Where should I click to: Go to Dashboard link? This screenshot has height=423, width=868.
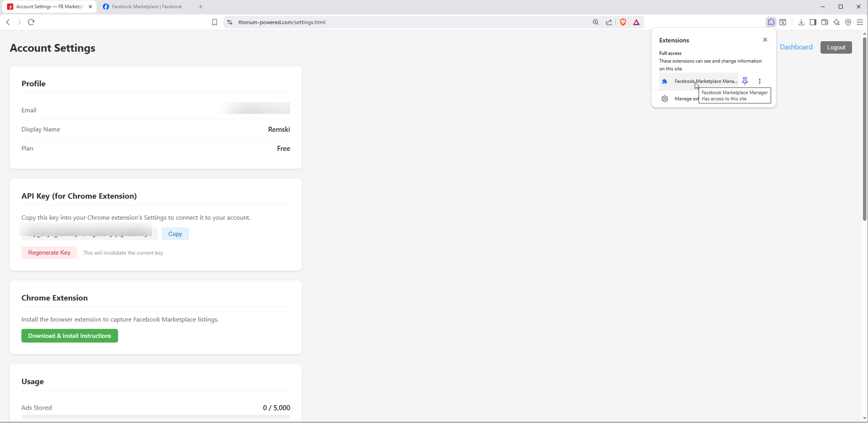click(796, 47)
